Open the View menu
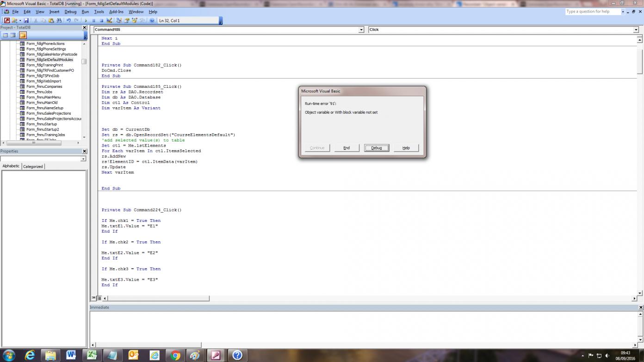644x362 pixels. coord(40,12)
